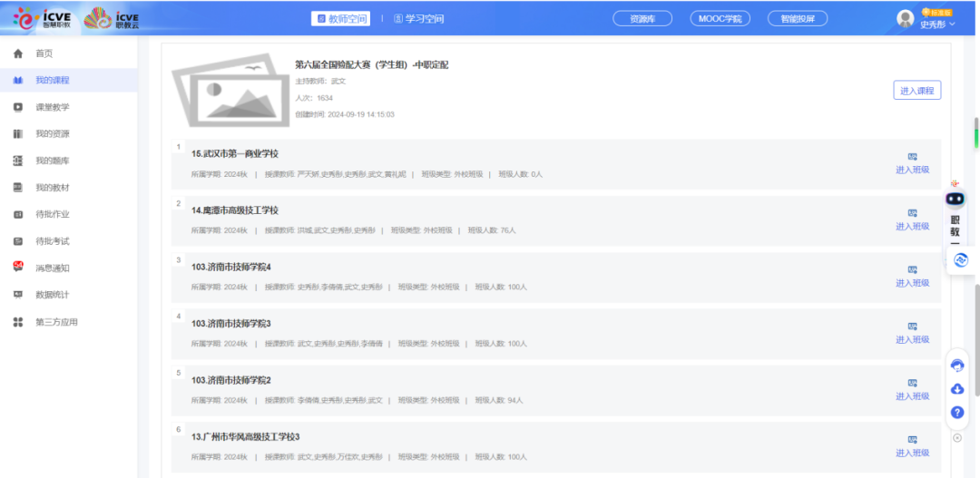
Task: Click the ICVE 职教云 logo
Action: [112, 19]
